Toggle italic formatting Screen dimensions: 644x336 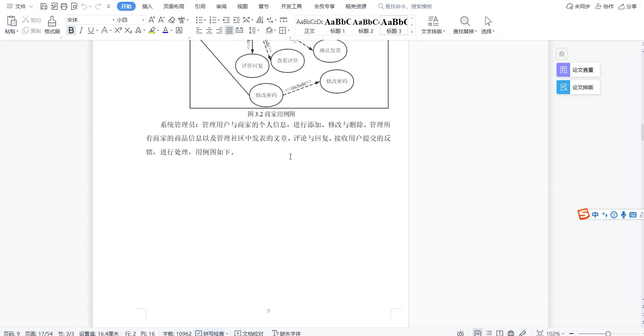tap(81, 31)
